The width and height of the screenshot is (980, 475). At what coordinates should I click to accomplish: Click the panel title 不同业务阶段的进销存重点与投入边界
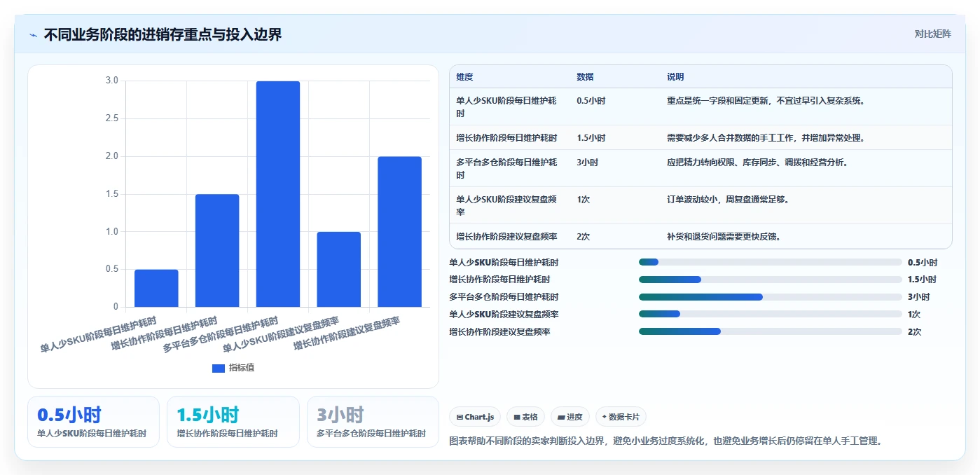pyautogui.click(x=163, y=34)
